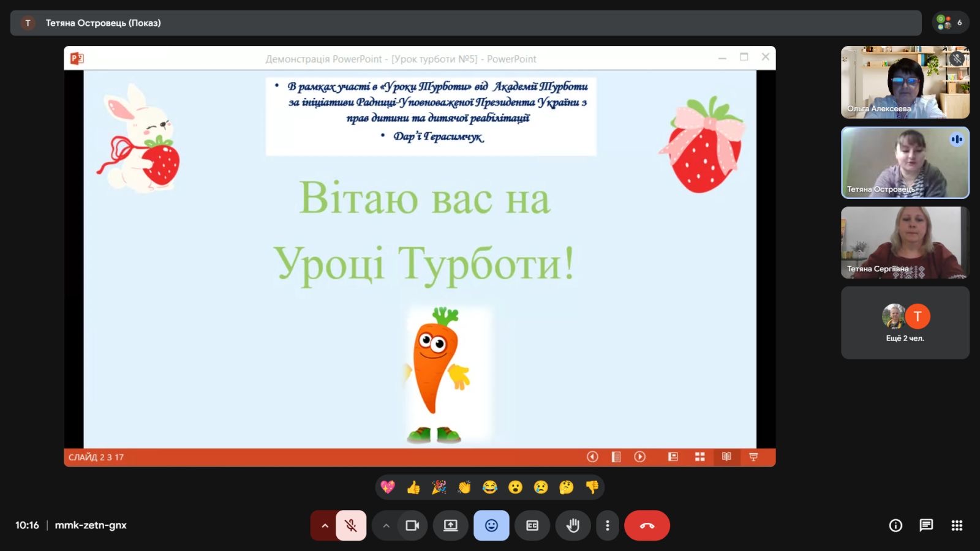
Task: Unmute the microphone button
Action: (351, 525)
